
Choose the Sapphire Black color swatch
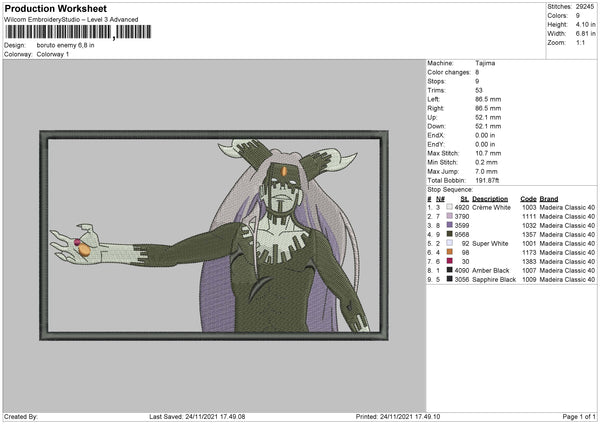(x=449, y=279)
